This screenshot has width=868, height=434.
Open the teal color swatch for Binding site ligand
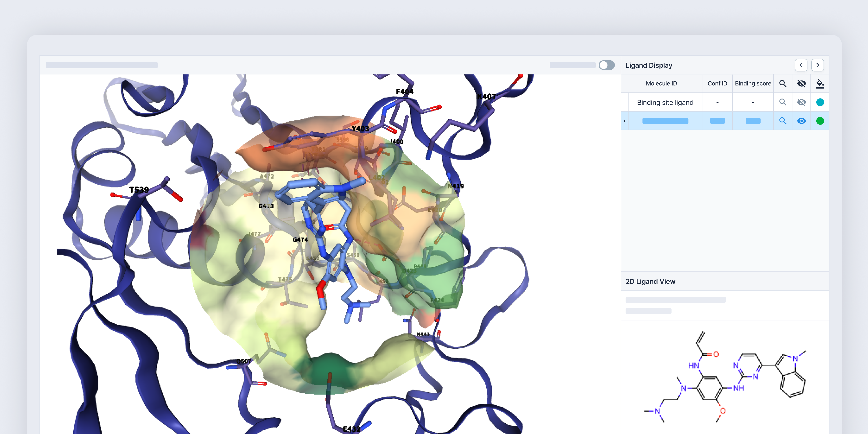(820, 102)
